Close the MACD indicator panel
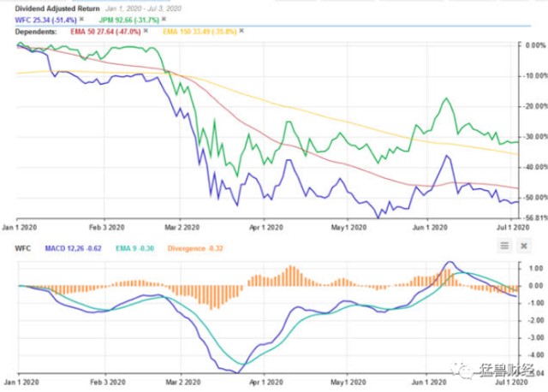The width and height of the screenshot is (548, 392). tap(524, 246)
